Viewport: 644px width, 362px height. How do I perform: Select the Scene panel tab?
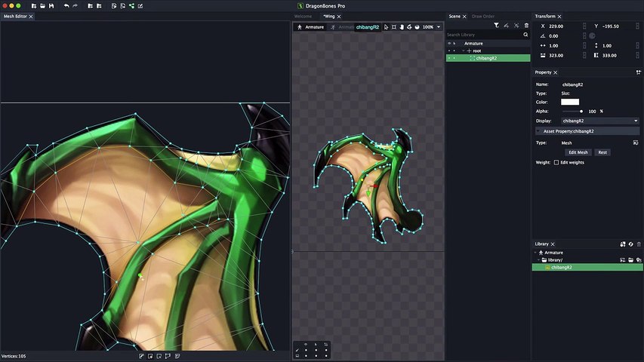point(454,17)
